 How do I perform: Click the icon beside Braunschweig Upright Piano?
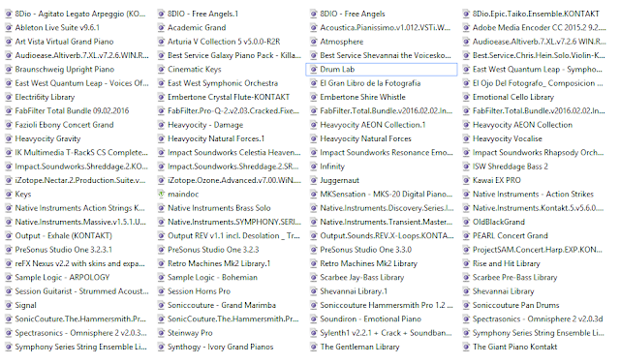pyautogui.click(x=9, y=69)
